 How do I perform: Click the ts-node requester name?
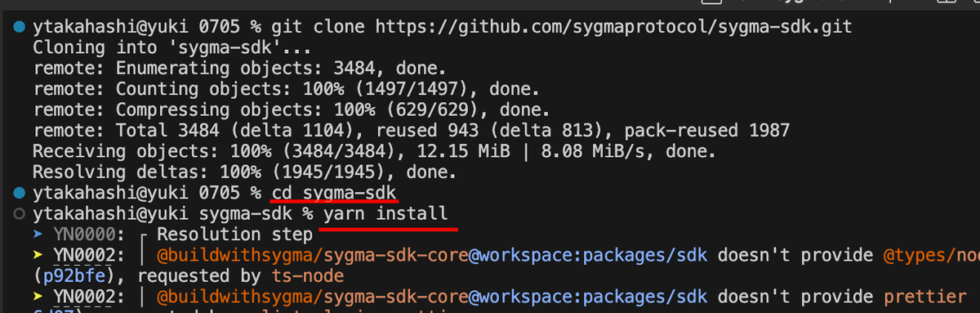point(304,276)
